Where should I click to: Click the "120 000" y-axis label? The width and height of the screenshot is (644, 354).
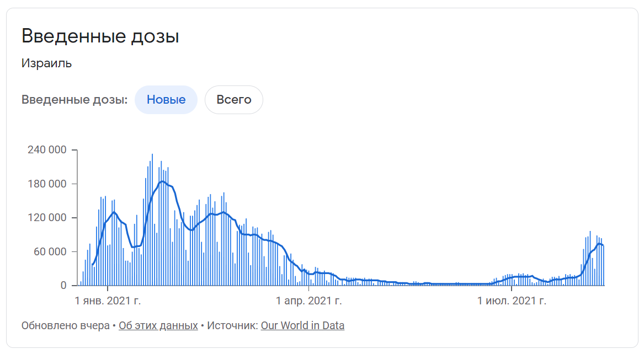tap(47, 217)
